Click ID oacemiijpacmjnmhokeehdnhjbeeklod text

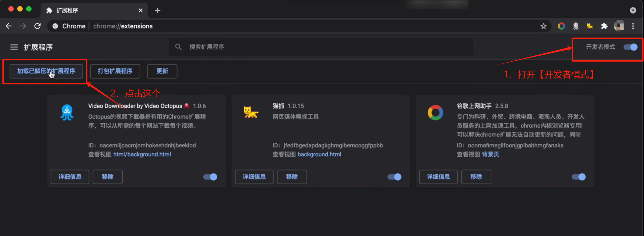coord(142,145)
